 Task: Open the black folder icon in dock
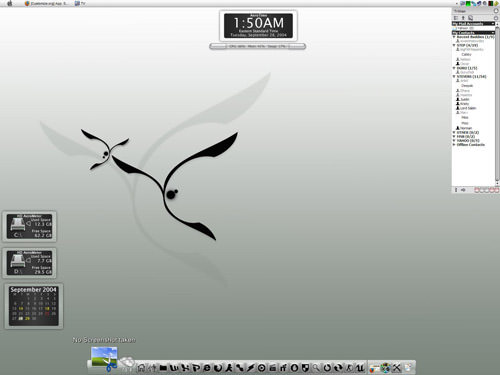pyautogui.click(x=163, y=368)
